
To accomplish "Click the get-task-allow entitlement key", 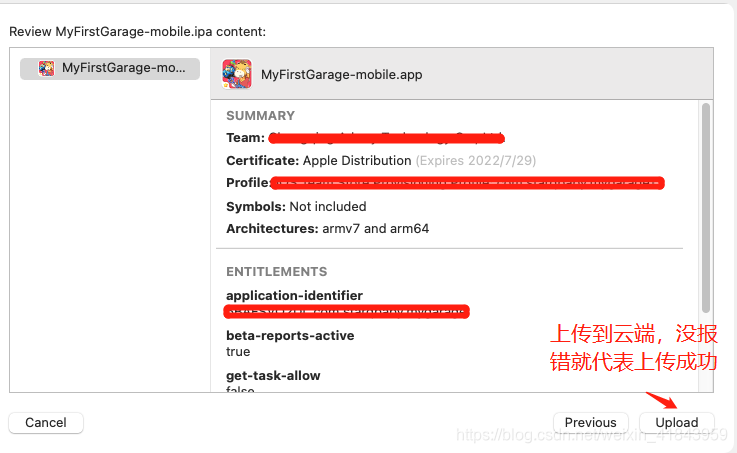I will (x=273, y=375).
